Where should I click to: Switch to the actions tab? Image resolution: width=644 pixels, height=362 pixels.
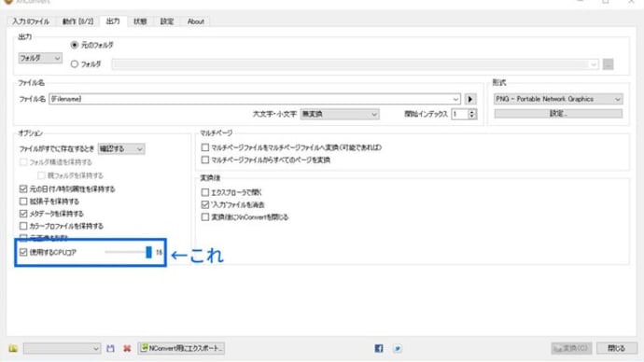click(77, 21)
